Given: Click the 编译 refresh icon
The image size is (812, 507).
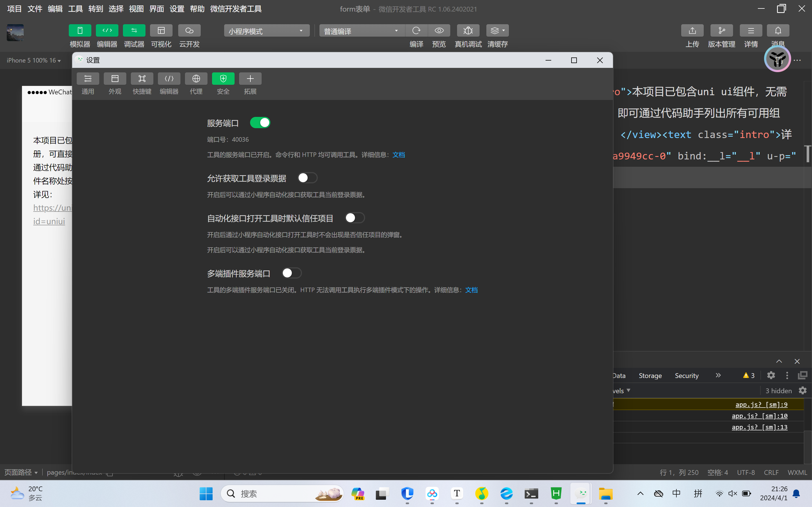Looking at the screenshot, I should coord(416,31).
